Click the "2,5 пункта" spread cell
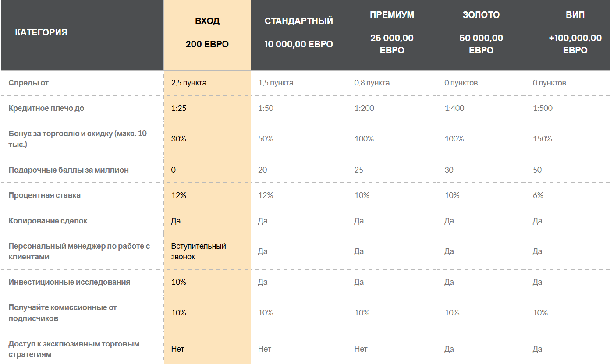 tap(188, 83)
